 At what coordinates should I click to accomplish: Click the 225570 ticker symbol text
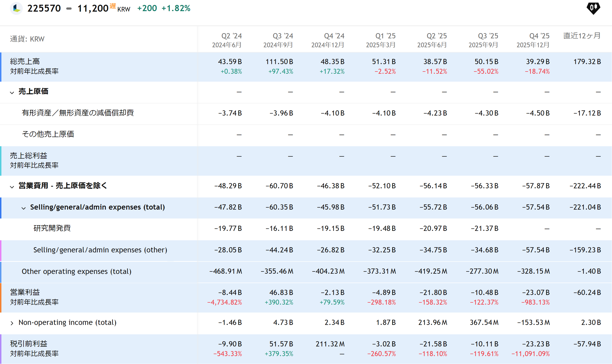pyautogui.click(x=44, y=8)
